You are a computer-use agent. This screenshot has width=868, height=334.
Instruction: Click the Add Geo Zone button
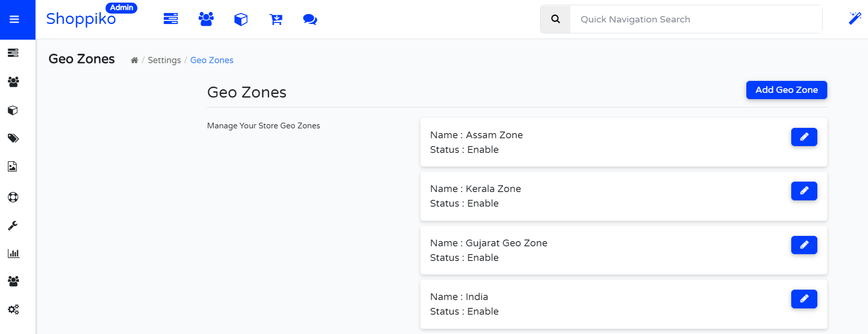(x=787, y=90)
